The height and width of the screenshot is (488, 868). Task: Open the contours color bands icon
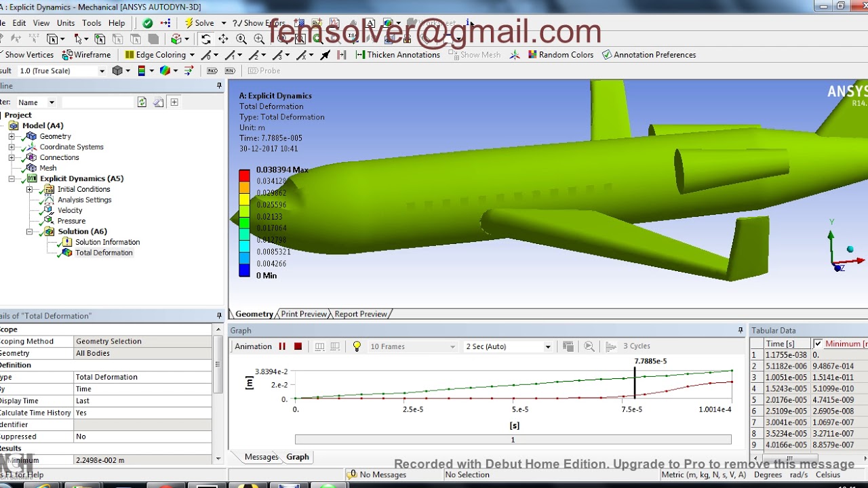click(141, 70)
